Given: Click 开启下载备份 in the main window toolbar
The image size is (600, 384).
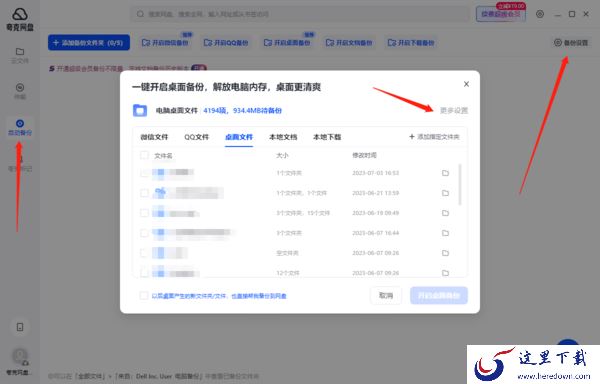Looking at the screenshot, I should [411, 42].
